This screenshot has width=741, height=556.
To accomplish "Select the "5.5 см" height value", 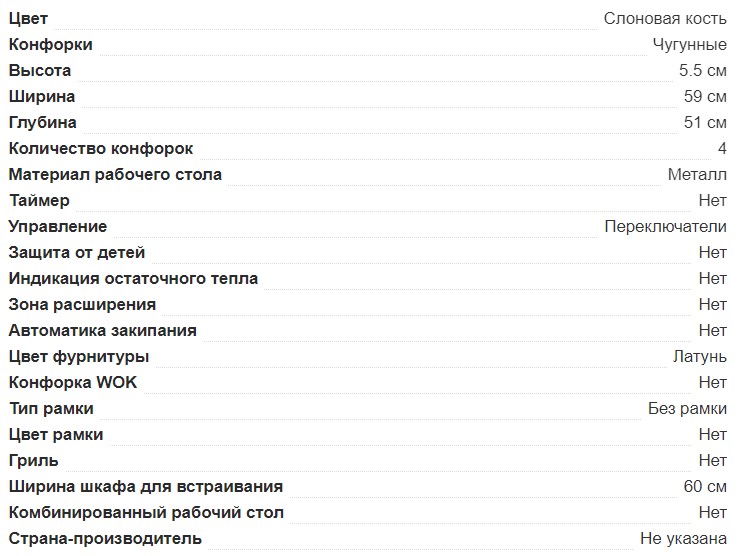I will (702, 71).
